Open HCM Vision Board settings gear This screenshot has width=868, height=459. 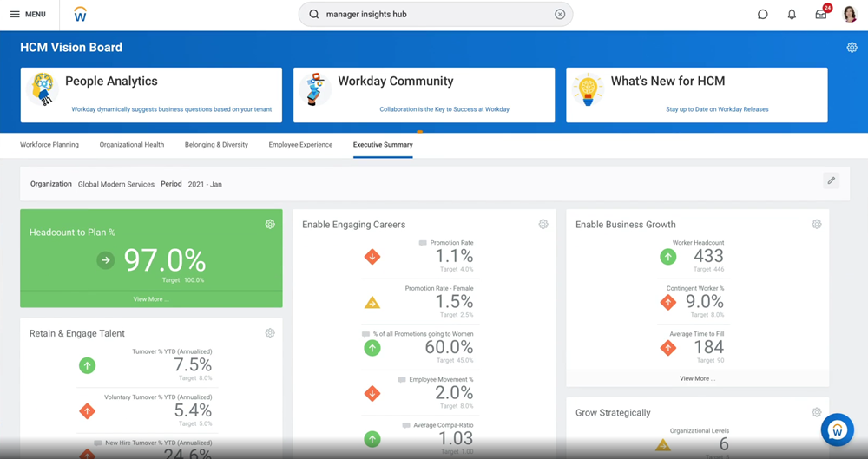[852, 48]
